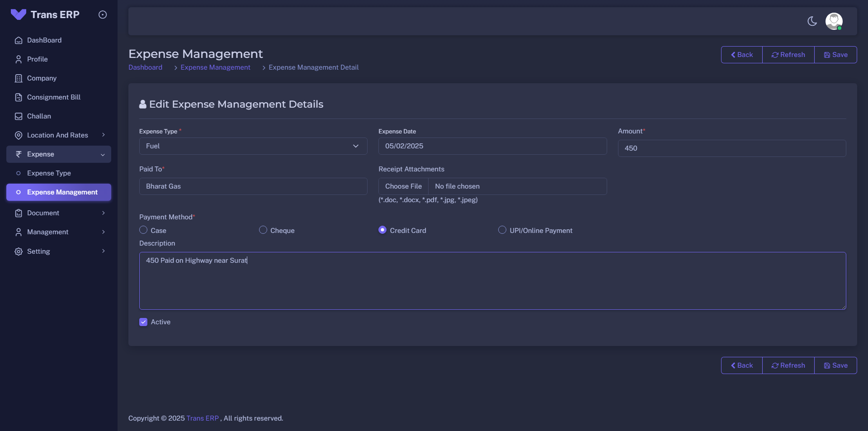Uncheck the Active checkbox

coord(143,322)
